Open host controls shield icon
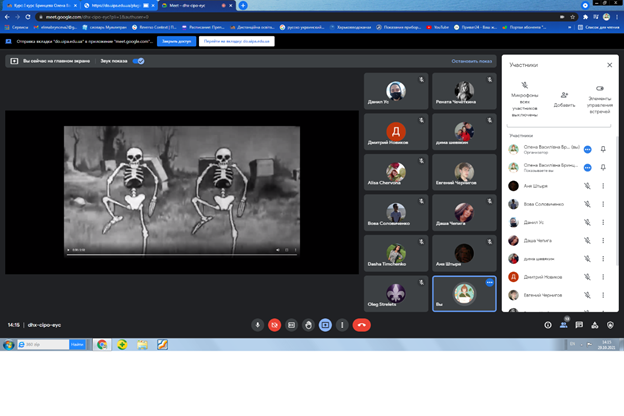This screenshot has height=416, width=624. 610,325
